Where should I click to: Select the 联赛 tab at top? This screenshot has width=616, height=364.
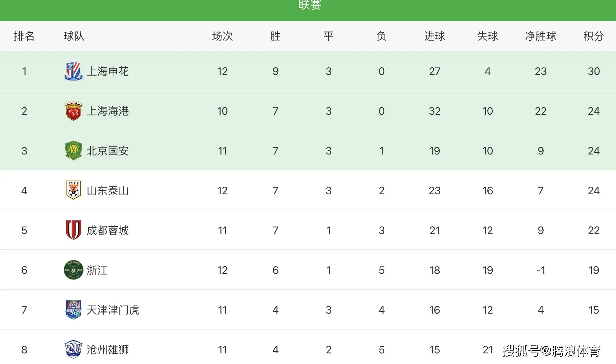pyautogui.click(x=310, y=5)
